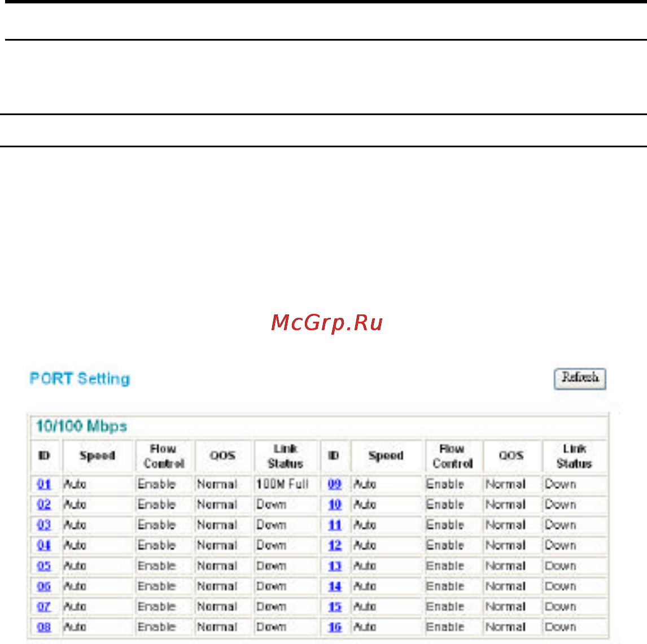Open port 11 settings link
The width and height of the screenshot is (647, 644).
click(x=335, y=525)
